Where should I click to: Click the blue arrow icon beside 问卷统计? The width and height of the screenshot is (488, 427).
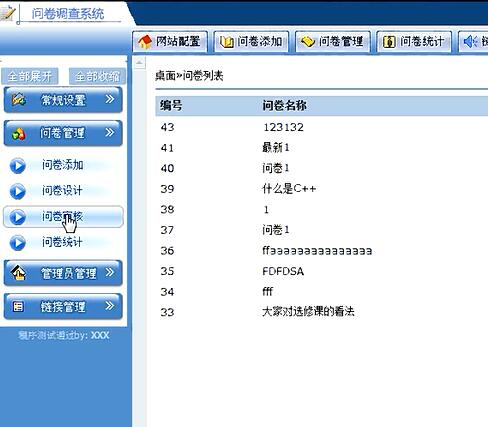[18, 243]
